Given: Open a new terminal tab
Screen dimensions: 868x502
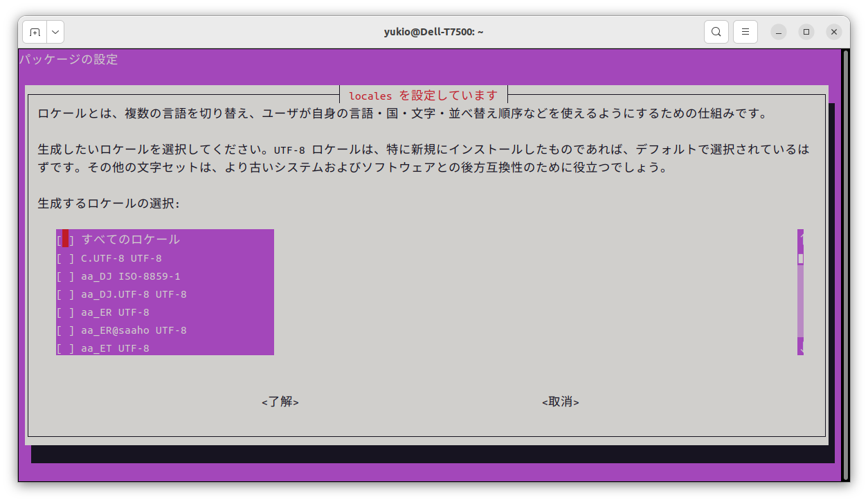Looking at the screenshot, I should pyautogui.click(x=35, y=31).
